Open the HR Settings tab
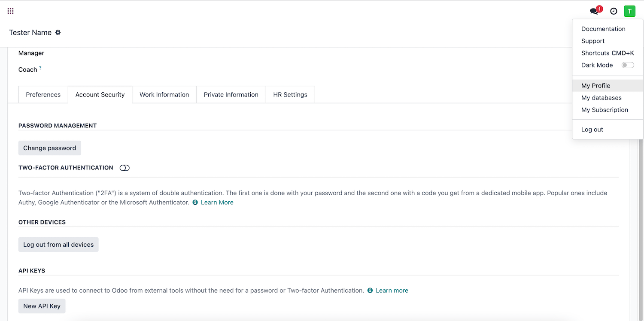The width and height of the screenshot is (644, 321). (x=290, y=95)
